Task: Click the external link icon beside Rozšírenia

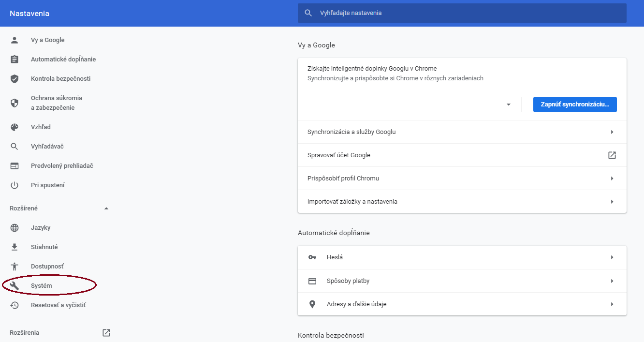Action: point(106,333)
